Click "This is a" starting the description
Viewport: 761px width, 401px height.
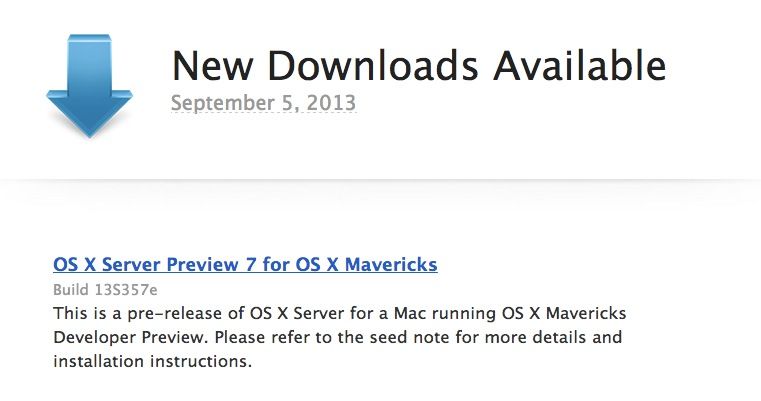pyautogui.click(x=83, y=313)
